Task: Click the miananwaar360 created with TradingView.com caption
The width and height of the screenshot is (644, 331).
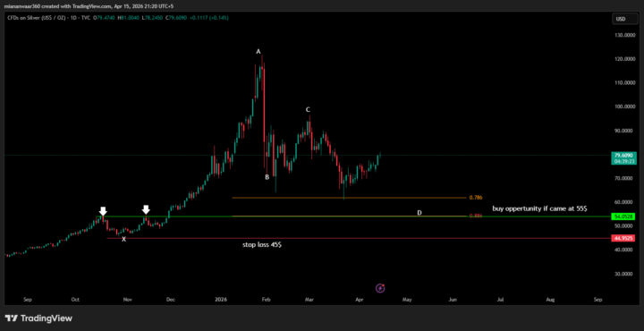Action: point(89,6)
